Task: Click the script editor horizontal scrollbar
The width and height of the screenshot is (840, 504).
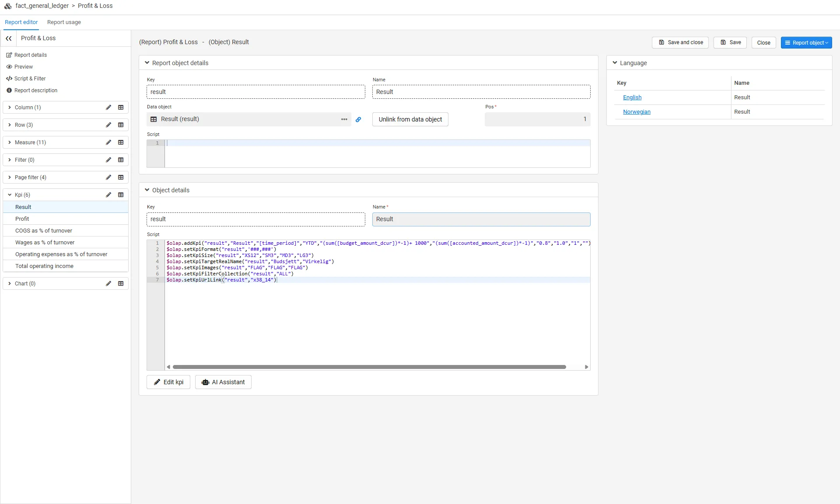Action: click(x=369, y=367)
